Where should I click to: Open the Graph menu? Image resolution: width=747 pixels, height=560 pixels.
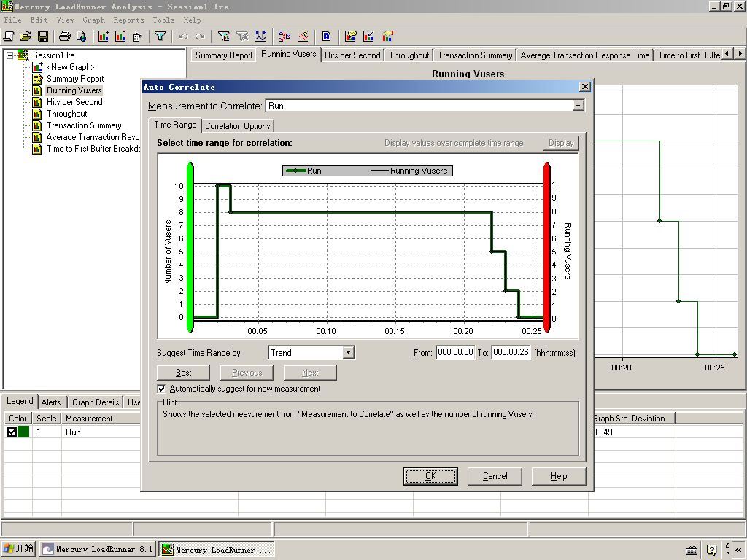[x=93, y=20]
